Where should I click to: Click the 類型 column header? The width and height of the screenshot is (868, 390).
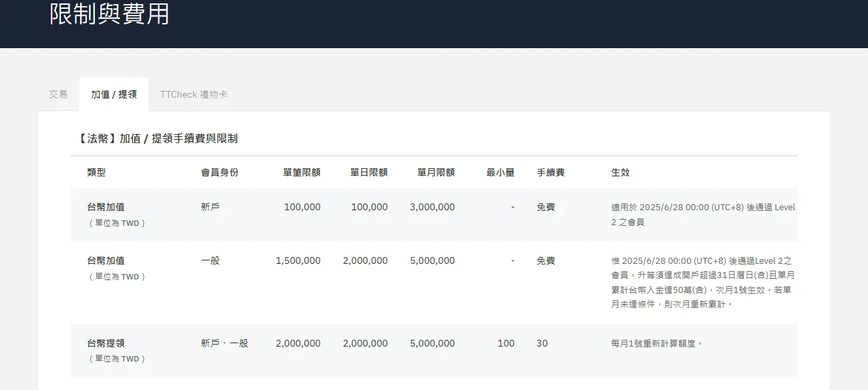point(96,172)
